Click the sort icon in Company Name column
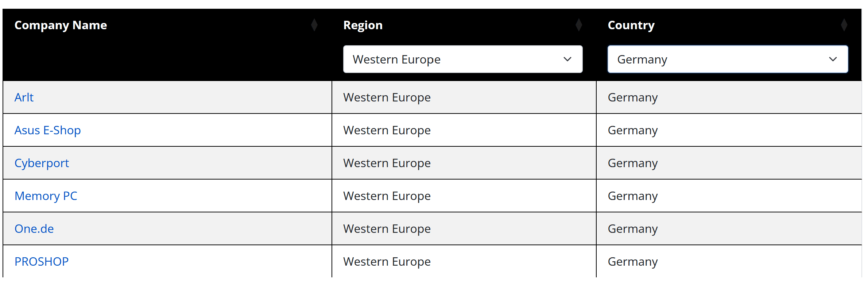This screenshot has height=281, width=868. [314, 25]
